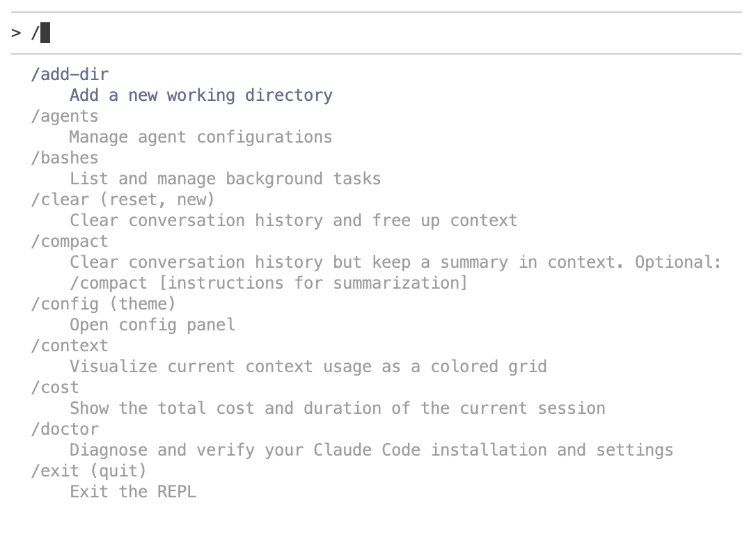The height and width of the screenshot is (537, 756).
Task: Click 'Add a new working directory' description
Action: pyautogui.click(x=201, y=95)
